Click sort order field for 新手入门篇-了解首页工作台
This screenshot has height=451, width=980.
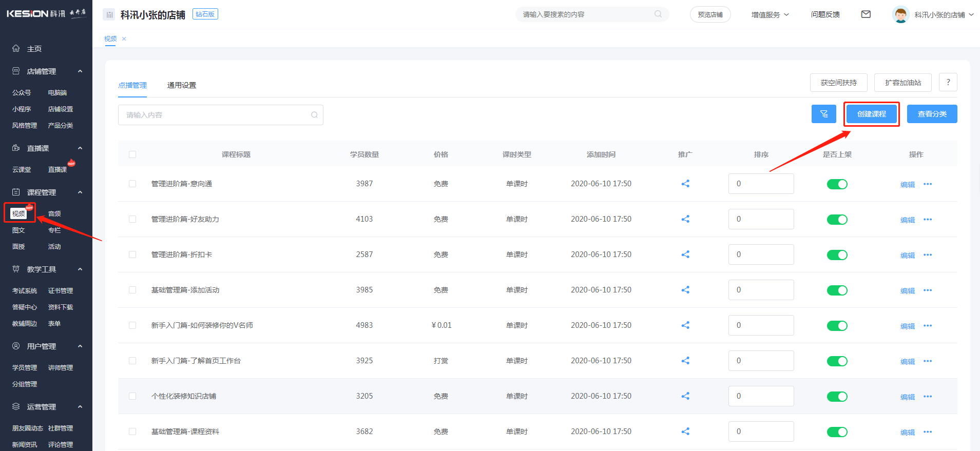(761, 361)
